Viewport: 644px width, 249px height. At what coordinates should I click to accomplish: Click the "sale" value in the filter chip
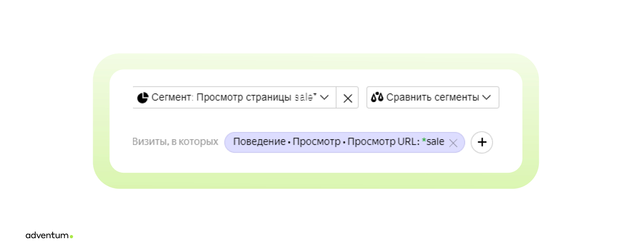point(436,142)
